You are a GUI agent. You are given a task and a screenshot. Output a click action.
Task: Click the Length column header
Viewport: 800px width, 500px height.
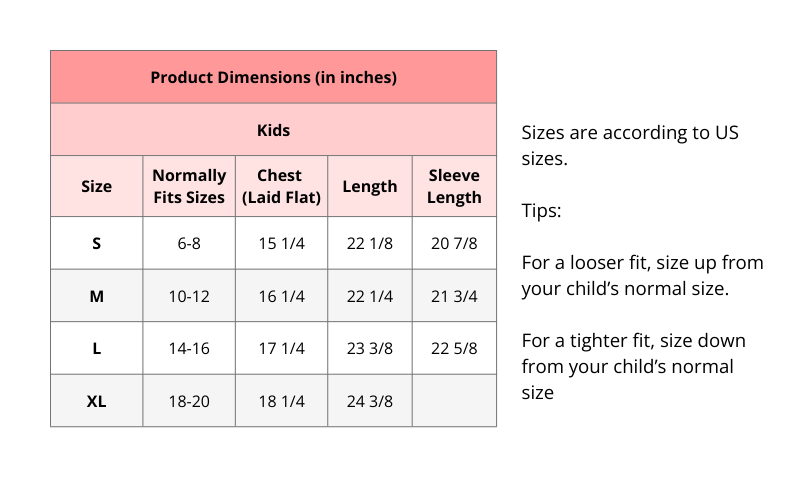coord(369,186)
